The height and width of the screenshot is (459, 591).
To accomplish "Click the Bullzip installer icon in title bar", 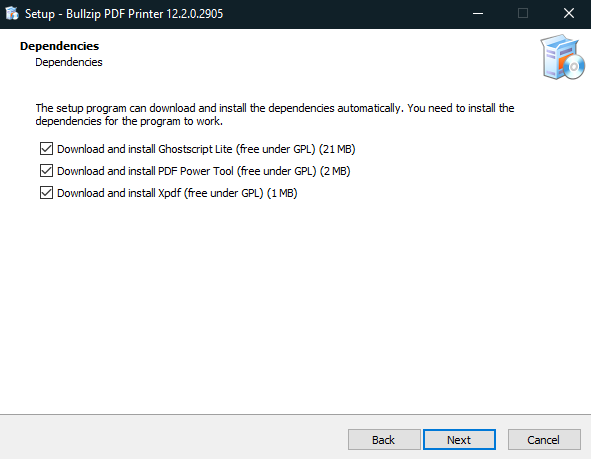I will [x=12, y=14].
